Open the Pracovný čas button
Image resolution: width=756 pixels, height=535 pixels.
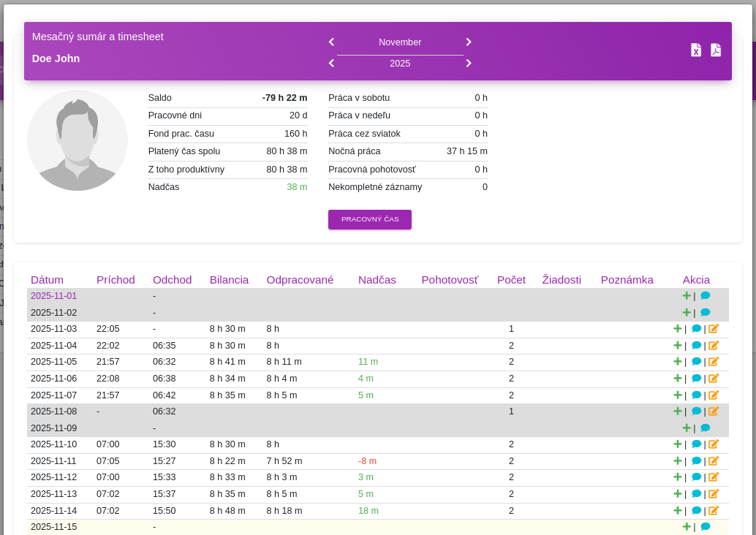tap(370, 219)
